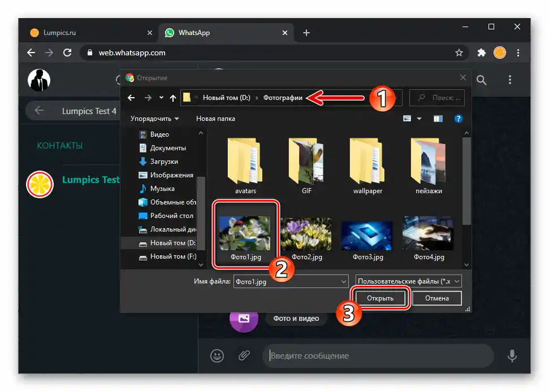Click the Открыть button

tap(380, 298)
